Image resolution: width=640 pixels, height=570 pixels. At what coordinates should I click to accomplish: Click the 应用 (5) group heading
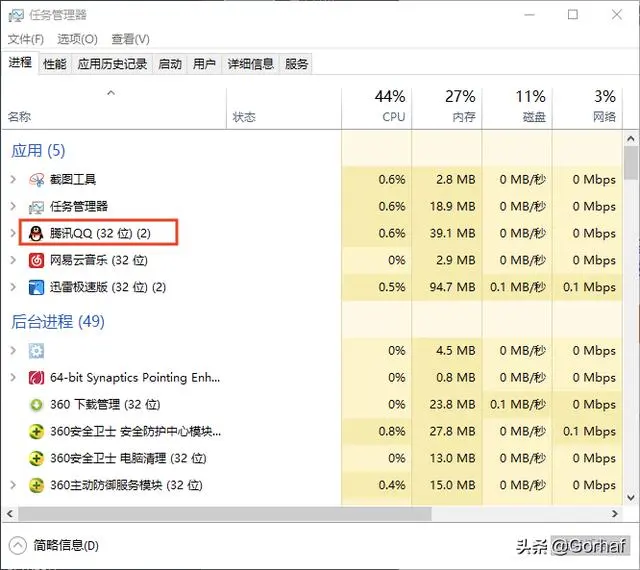tap(38, 151)
